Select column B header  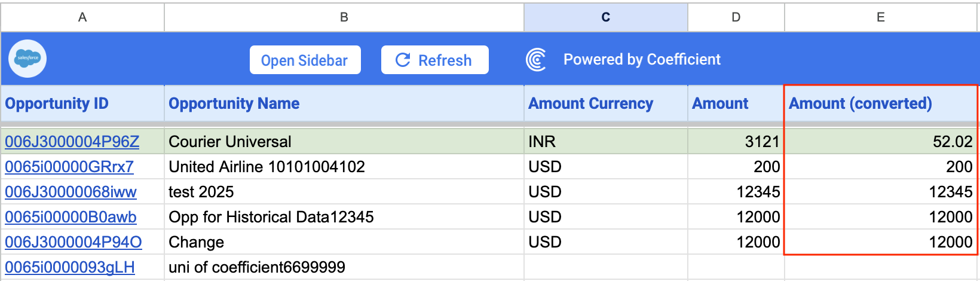point(344,17)
